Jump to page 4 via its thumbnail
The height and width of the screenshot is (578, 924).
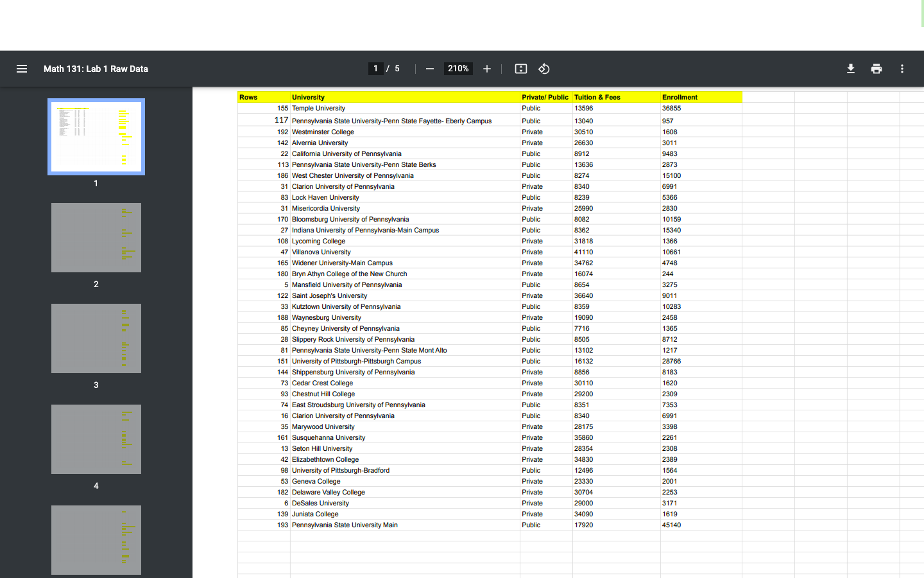point(96,439)
